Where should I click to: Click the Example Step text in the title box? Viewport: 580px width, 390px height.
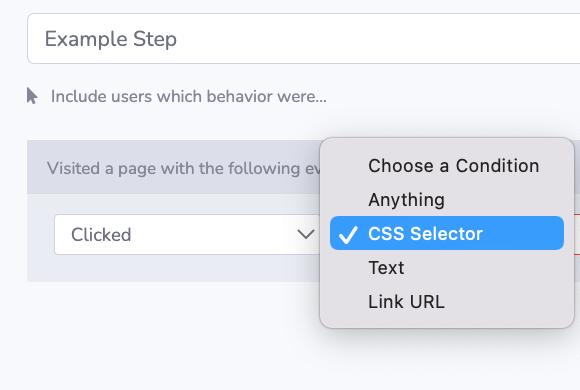click(111, 39)
